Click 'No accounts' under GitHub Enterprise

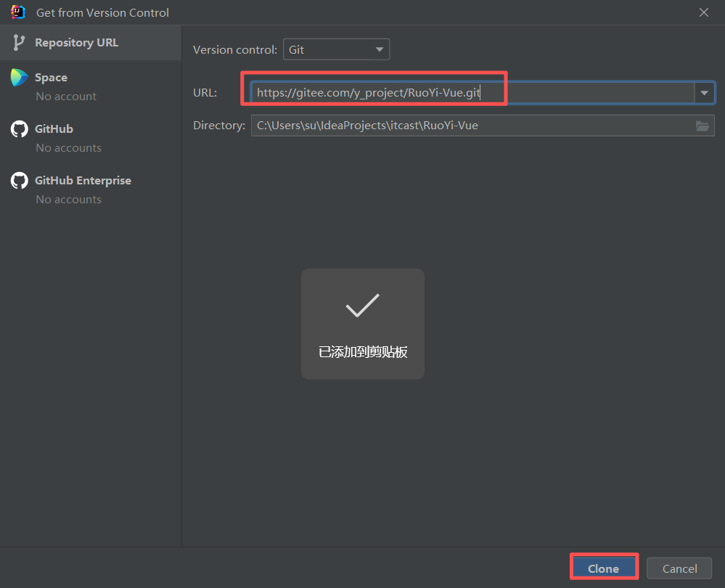[x=68, y=200]
